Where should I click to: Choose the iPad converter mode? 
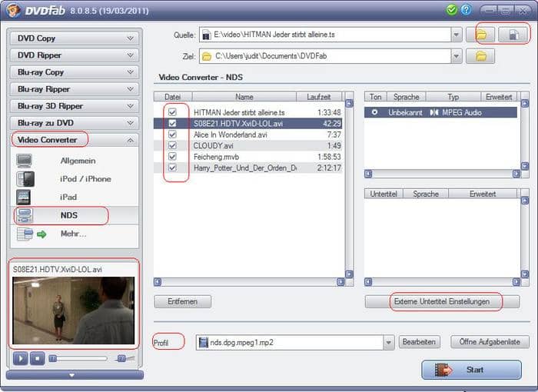pyautogui.click(x=68, y=197)
